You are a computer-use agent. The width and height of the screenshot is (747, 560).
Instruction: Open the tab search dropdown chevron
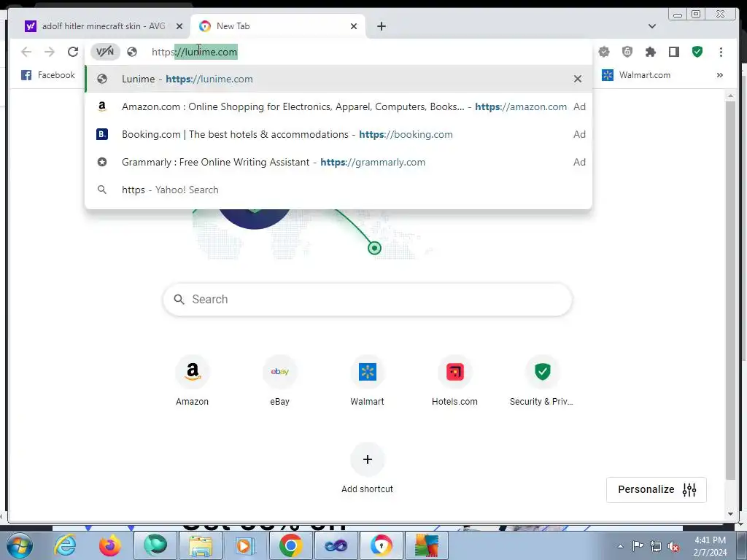pos(652,26)
